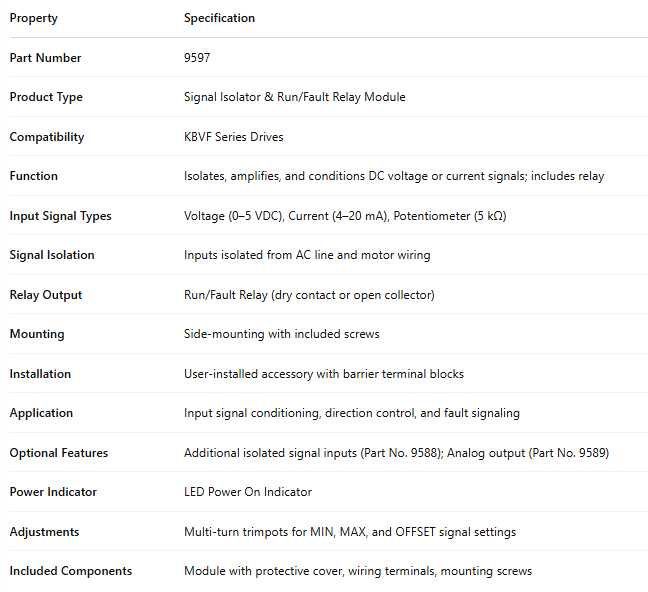Click the KBVF Series Drives cell
Viewport: 648px width, 592px height.
234,137
